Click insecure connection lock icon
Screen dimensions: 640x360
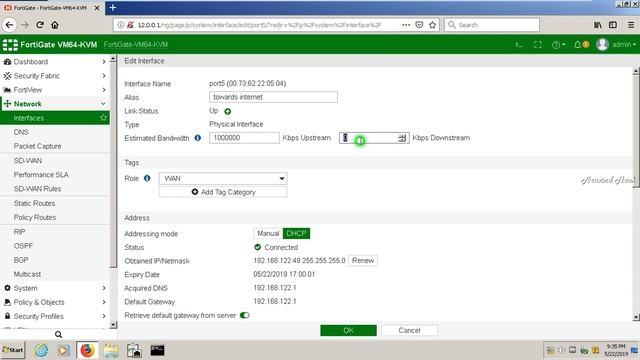coord(130,25)
